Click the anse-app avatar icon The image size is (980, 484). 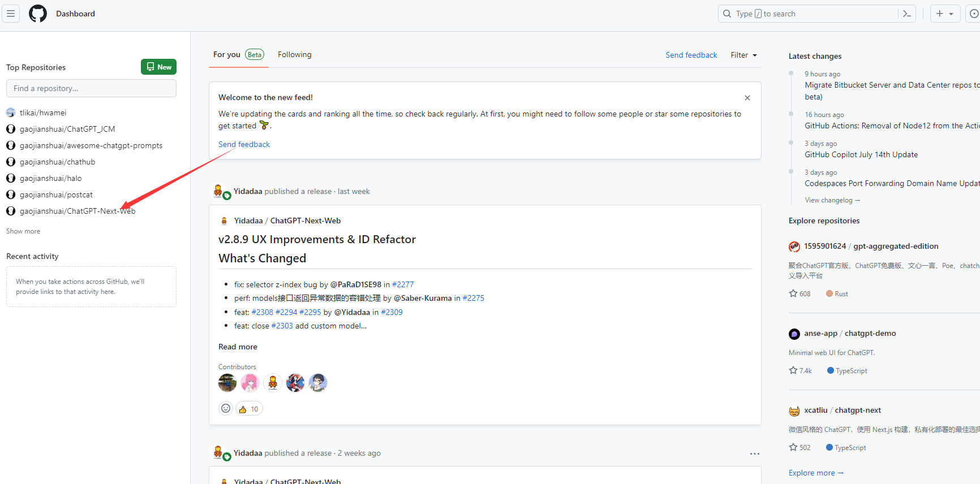(x=794, y=334)
